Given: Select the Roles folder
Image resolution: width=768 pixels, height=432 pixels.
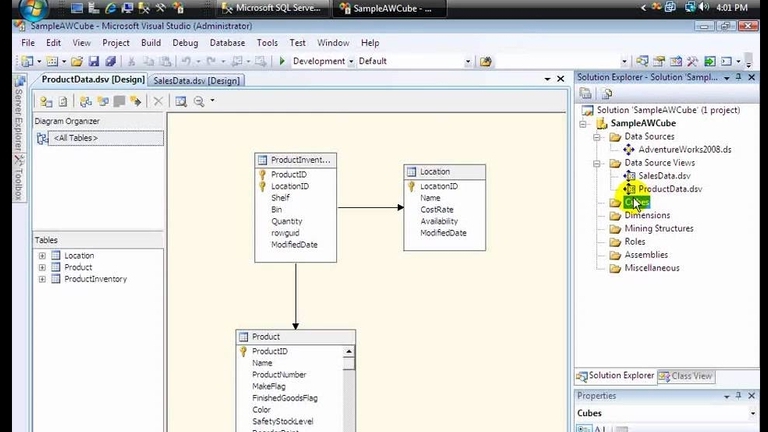Looking at the screenshot, I should click(635, 242).
